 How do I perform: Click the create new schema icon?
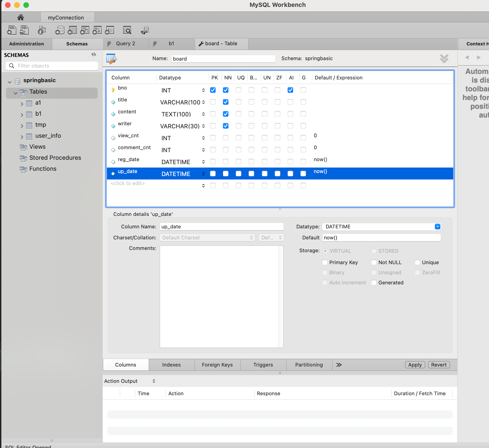(x=60, y=30)
